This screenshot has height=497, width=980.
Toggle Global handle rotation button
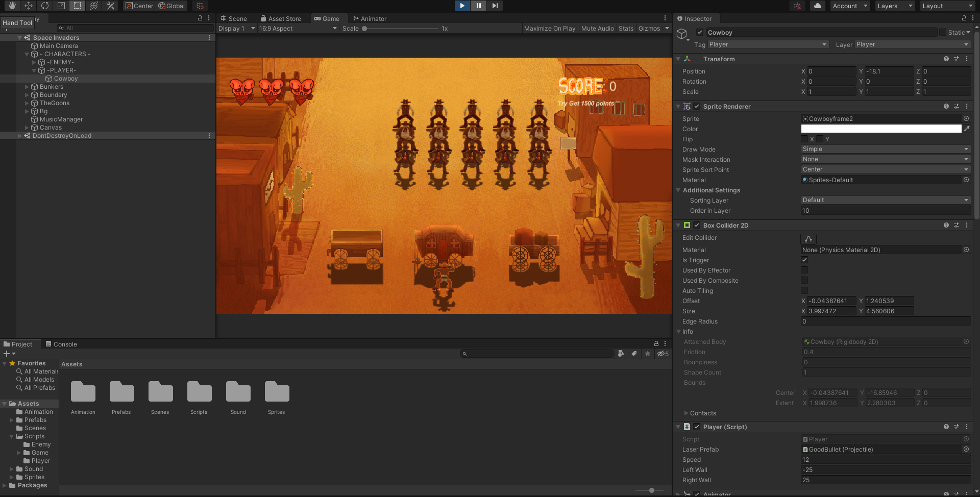point(171,6)
